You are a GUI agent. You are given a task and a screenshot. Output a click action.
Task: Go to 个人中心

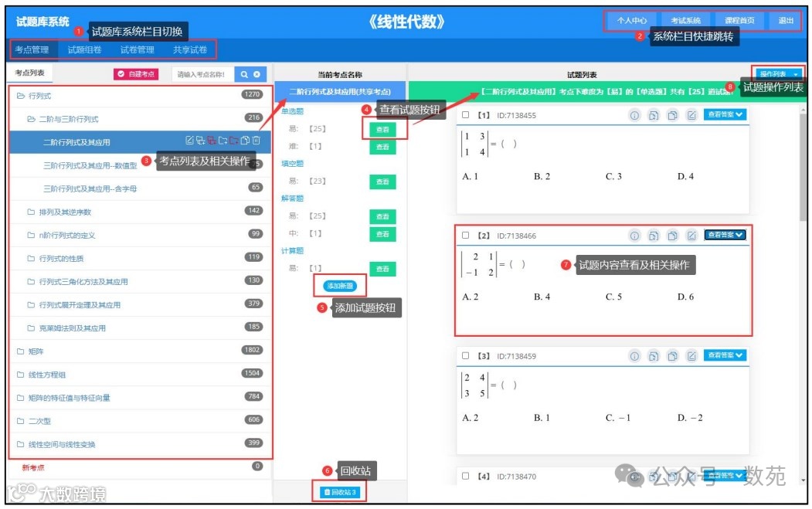[632, 21]
